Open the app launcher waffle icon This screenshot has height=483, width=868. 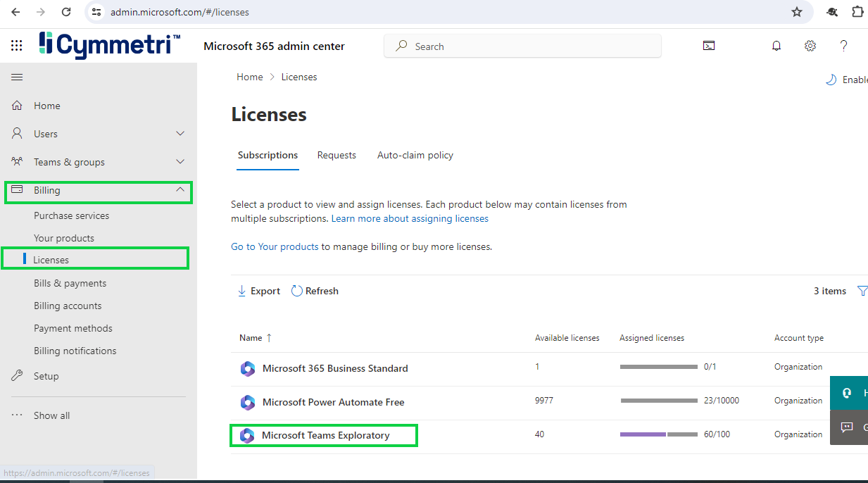[17, 46]
